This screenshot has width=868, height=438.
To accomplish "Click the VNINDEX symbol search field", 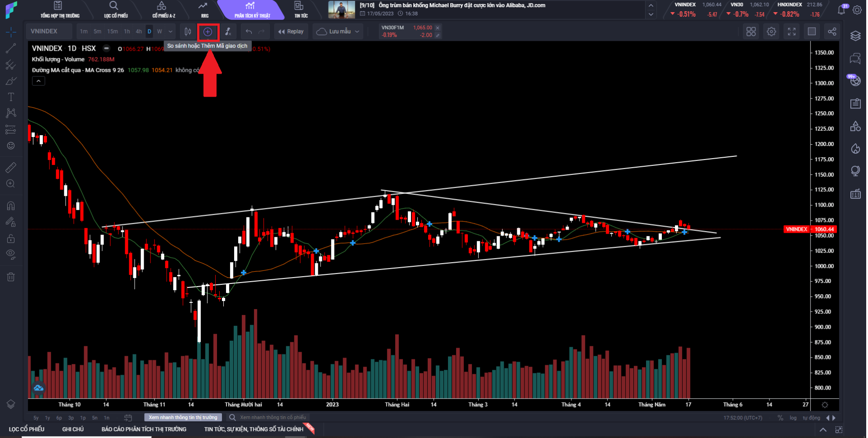I will (48, 32).
